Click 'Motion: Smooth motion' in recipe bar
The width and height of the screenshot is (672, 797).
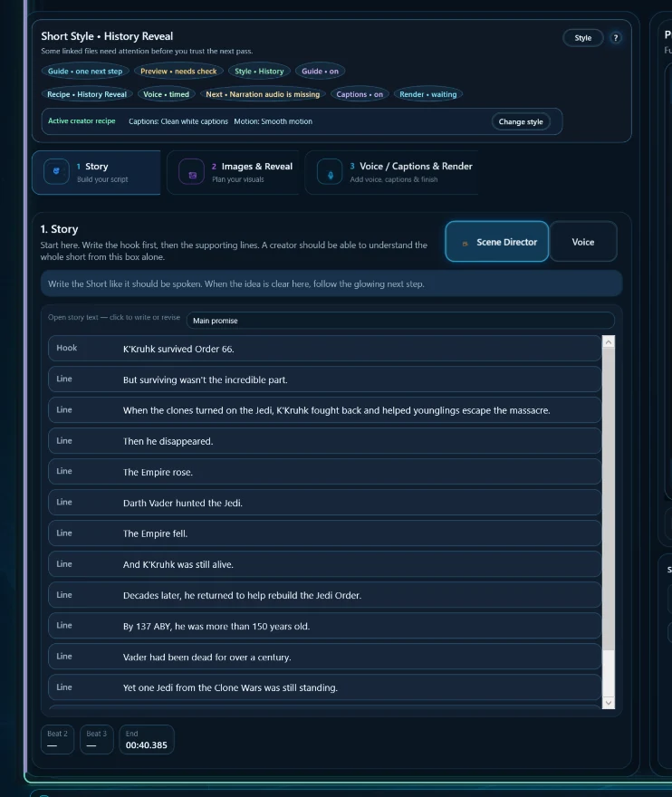pyautogui.click(x=273, y=121)
